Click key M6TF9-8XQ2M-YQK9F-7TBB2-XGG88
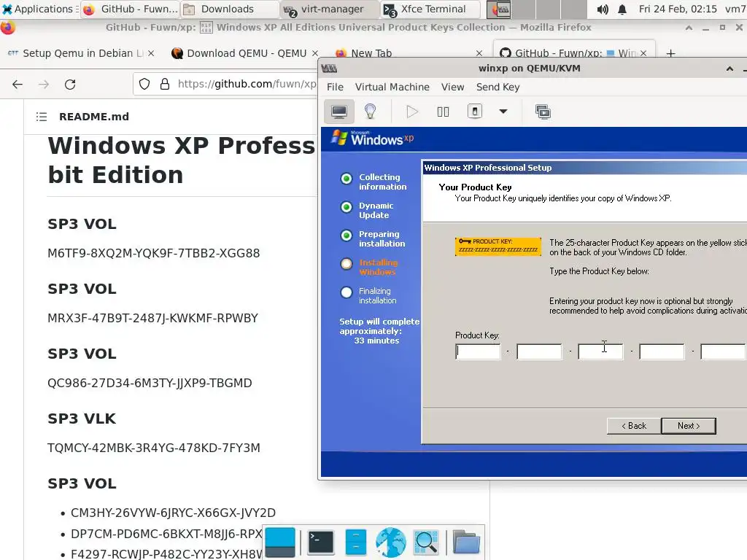 153,253
